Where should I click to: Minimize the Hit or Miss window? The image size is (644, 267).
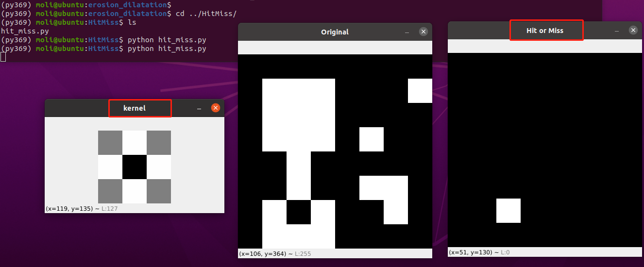point(617,31)
